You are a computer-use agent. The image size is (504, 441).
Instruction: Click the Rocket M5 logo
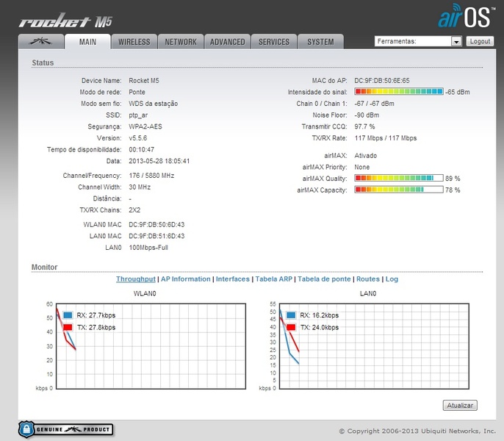65,21
